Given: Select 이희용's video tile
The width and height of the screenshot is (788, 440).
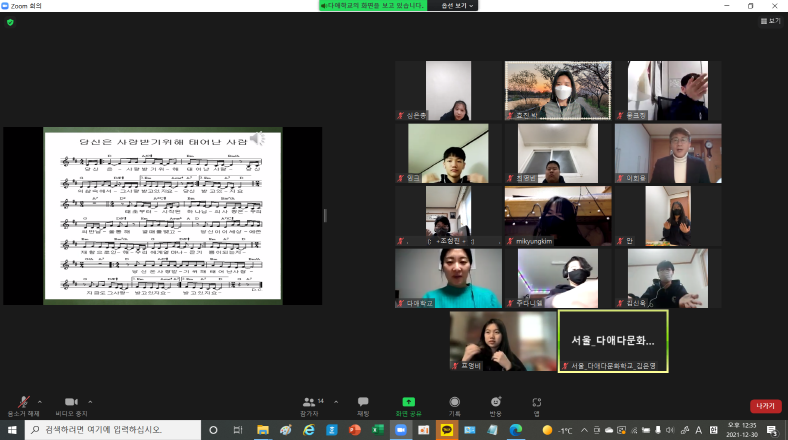Looking at the screenshot, I should (668, 153).
